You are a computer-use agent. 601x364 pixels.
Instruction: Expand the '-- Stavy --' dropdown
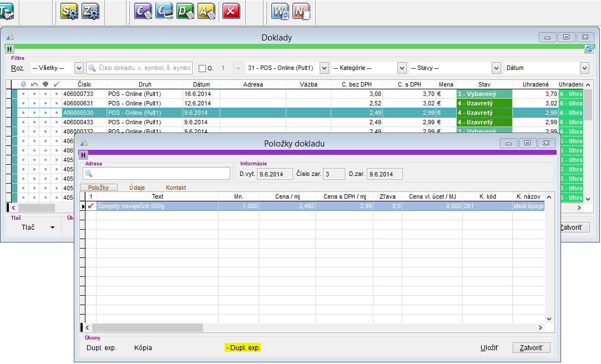(496, 68)
